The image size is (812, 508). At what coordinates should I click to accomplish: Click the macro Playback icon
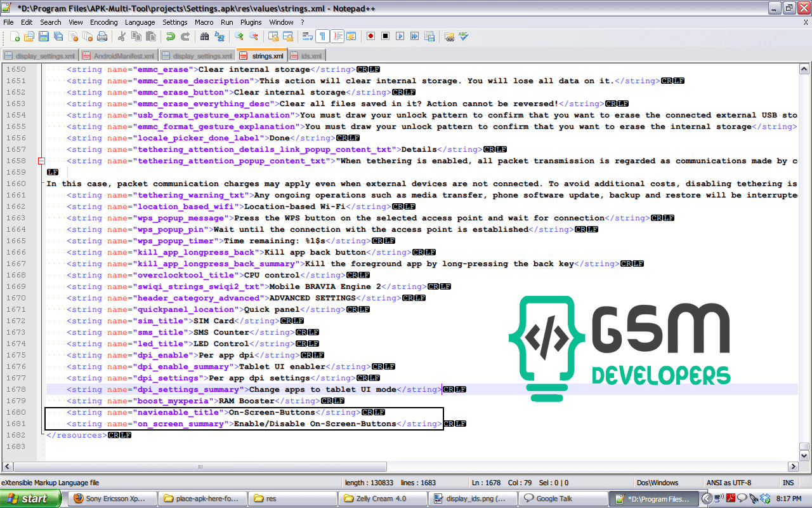coord(400,36)
